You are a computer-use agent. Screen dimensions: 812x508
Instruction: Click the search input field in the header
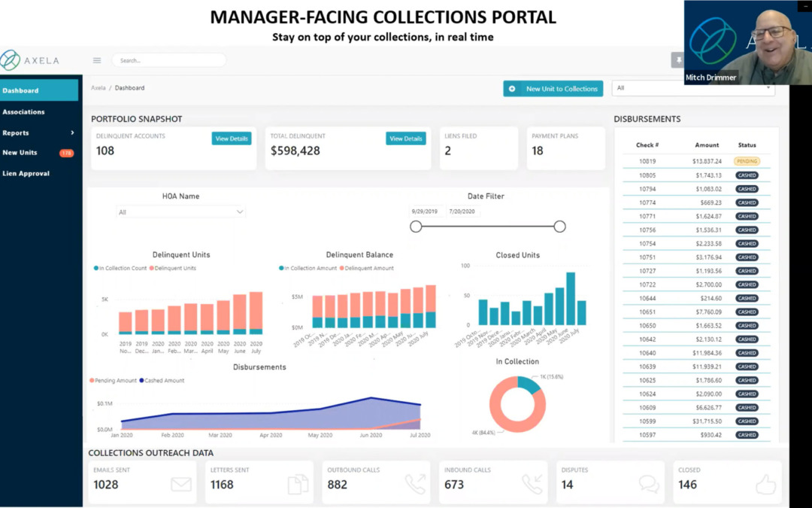pos(169,60)
